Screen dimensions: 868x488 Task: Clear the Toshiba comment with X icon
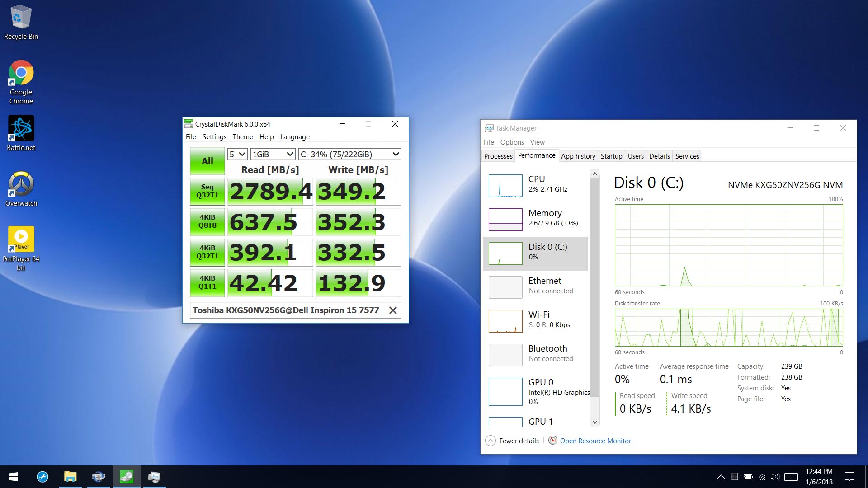(x=393, y=310)
